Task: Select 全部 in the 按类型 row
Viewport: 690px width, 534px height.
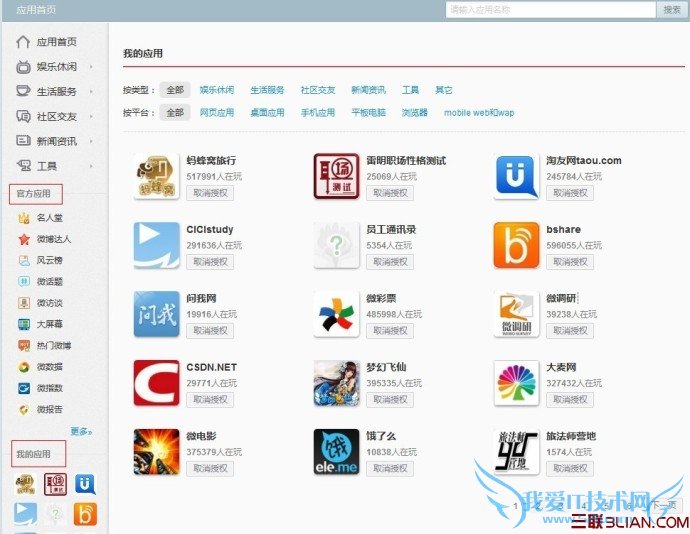Action: click(x=175, y=90)
